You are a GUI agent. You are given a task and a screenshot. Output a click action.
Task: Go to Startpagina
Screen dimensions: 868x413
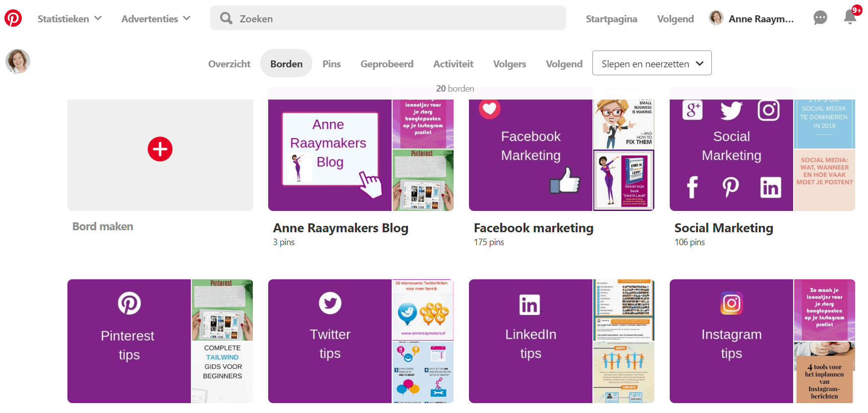611,19
